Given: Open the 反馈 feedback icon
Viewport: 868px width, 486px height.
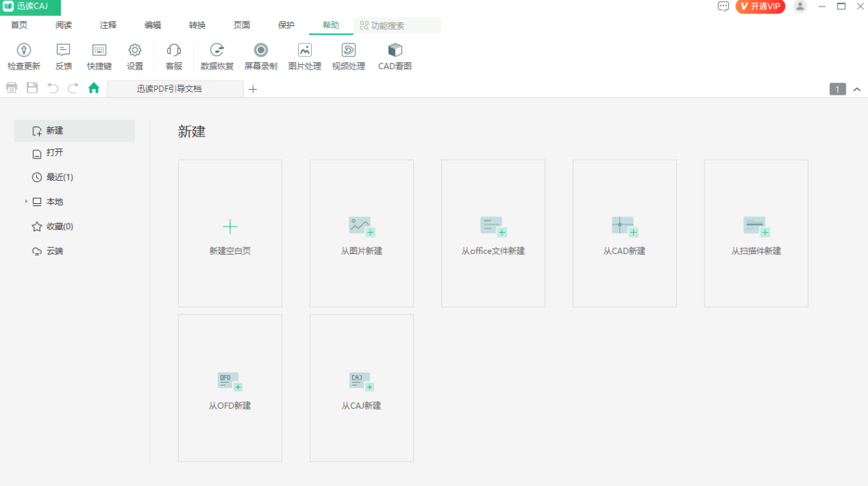Looking at the screenshot, I should coord(64,51).
